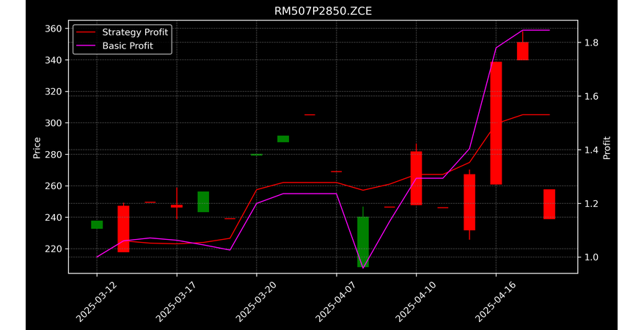Click the 260 price tick label
Viewport: 644px width, 330px height.
click(54, 186)
